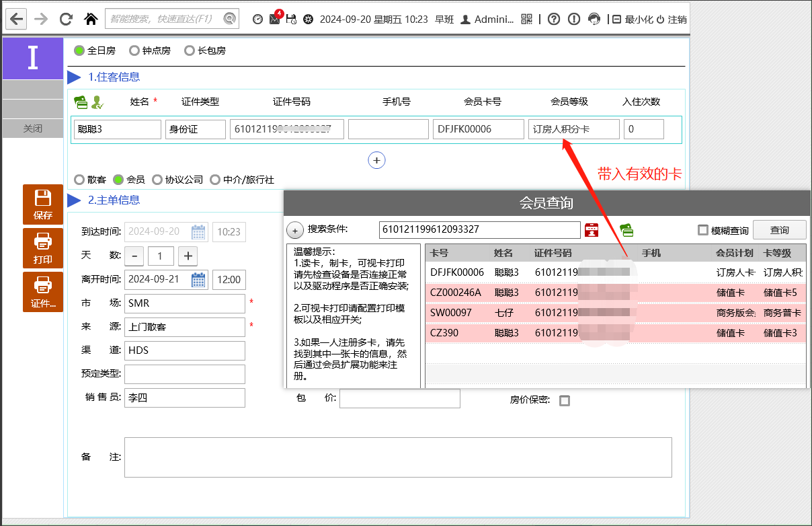Click the 会员卡号 field showing DFJFK00006
The width and height of the screenshot is (812, 526).
(479, 129)
